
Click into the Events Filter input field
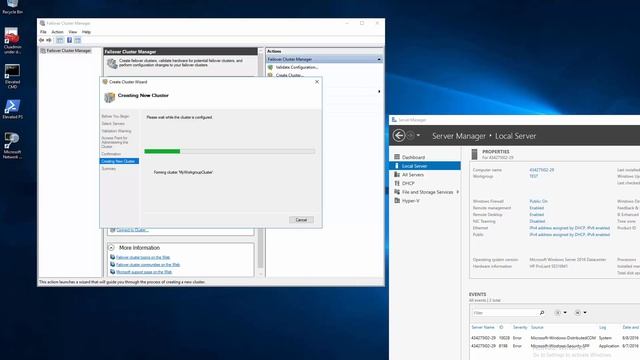[x=505, y=313]
